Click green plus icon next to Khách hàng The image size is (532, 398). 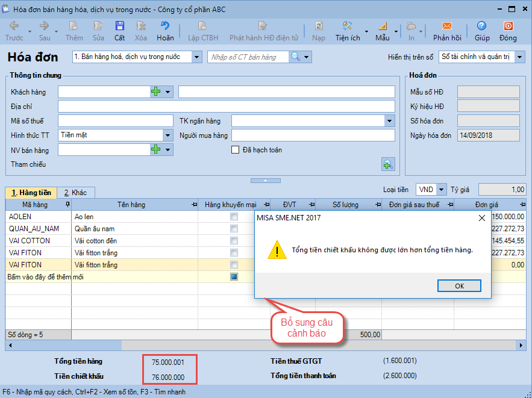pyautogui.click(x=156, y=92)
